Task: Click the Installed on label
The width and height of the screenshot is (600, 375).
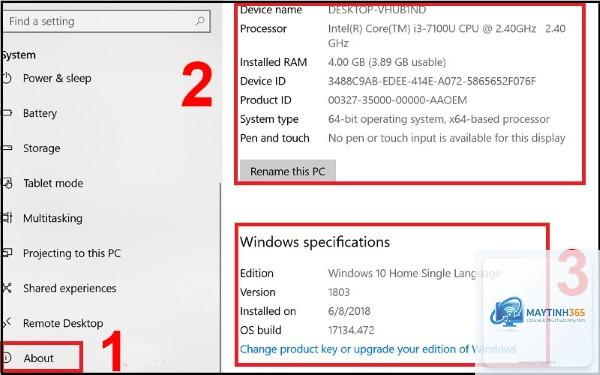Action: pos(268,311)
